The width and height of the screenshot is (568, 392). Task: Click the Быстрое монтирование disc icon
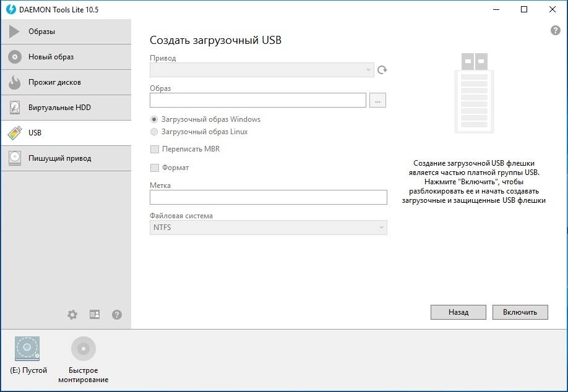point(84,349)
